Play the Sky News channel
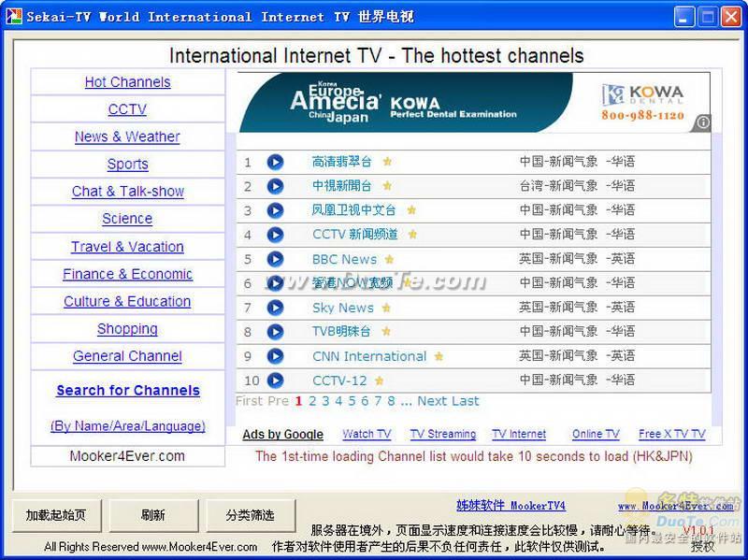The width and height of the screenshot is (748, 560). [x=275, y=308]
